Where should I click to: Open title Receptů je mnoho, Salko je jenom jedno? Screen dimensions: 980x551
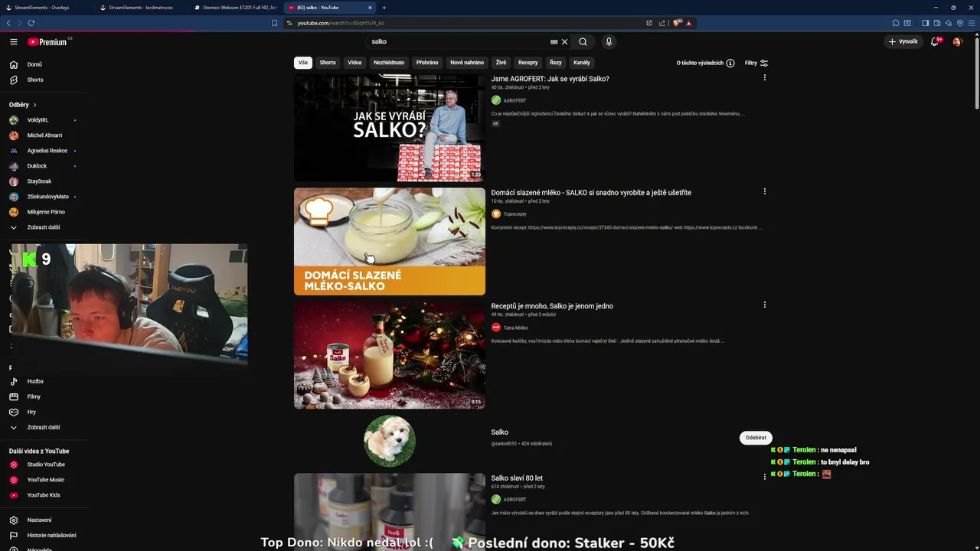tap(552, 306)
